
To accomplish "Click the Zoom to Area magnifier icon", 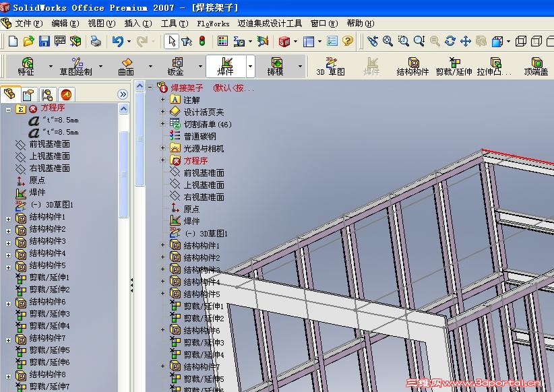I will (x=403, y=41).
